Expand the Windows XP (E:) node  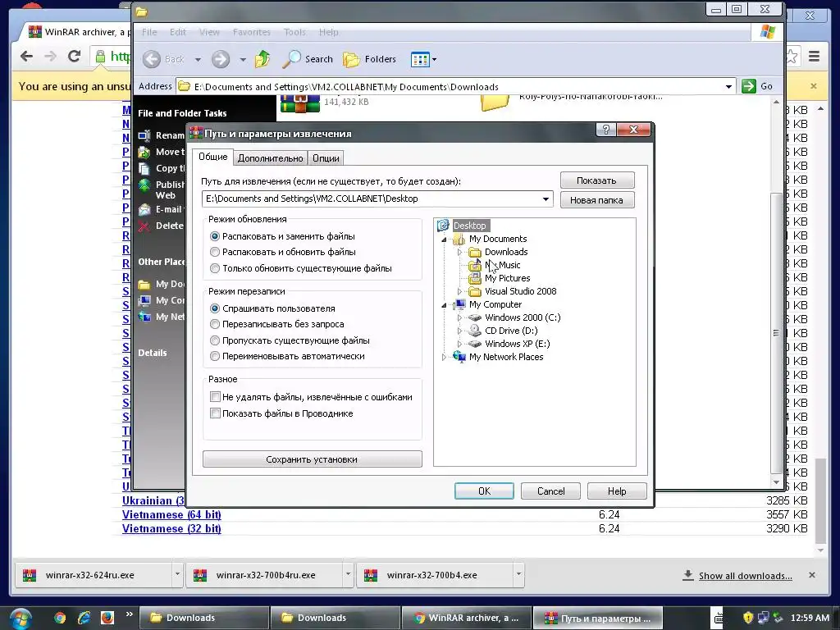[x=459, y=344]
